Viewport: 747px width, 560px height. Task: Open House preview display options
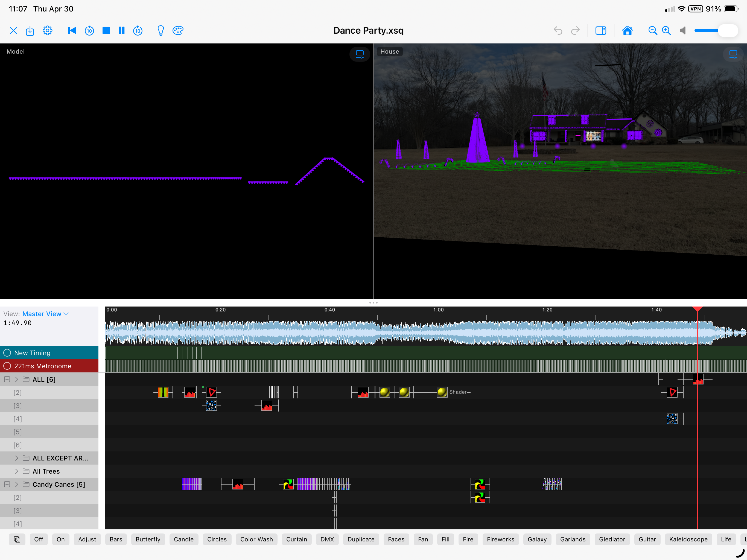click(x=733, y=54)
